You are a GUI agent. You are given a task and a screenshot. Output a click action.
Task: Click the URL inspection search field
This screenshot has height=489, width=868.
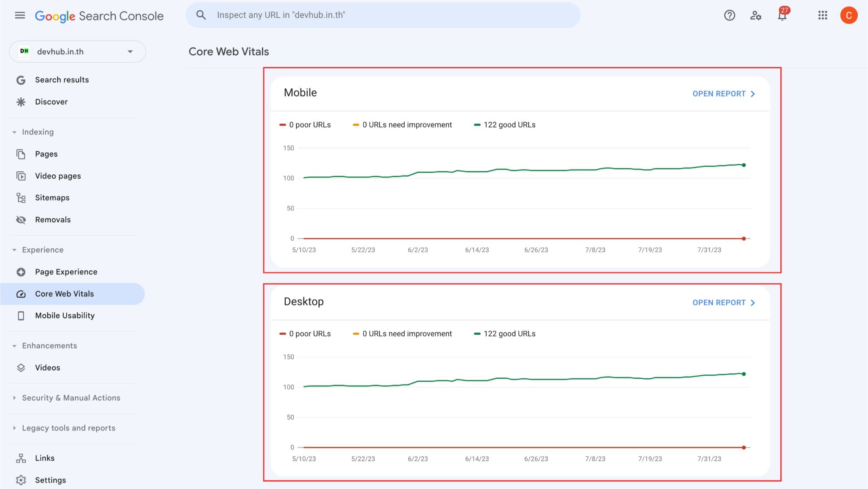coord(383,15)
